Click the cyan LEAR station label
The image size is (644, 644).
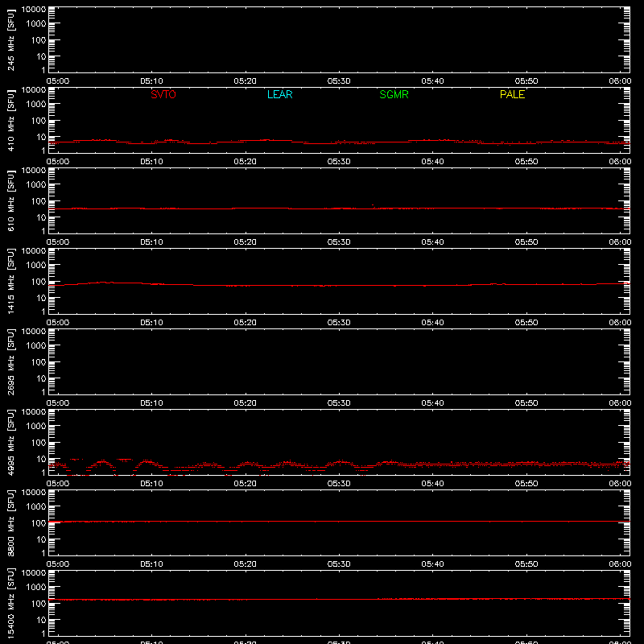pyautogui.click(x=279, y=94)
